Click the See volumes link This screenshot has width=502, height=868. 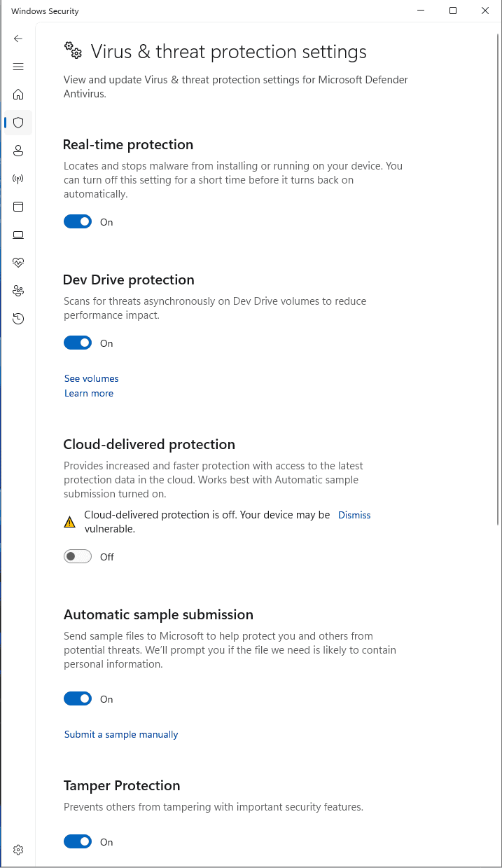tap(92, 378)
